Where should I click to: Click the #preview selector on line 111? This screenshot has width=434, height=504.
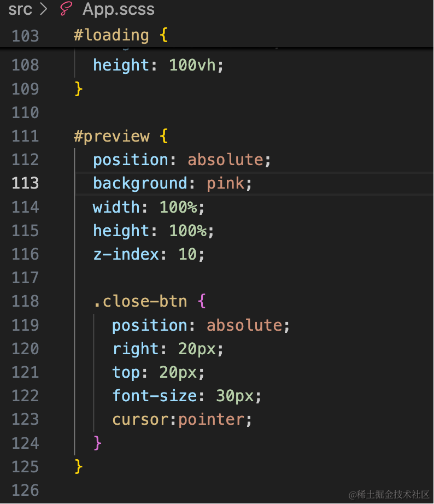112,136
